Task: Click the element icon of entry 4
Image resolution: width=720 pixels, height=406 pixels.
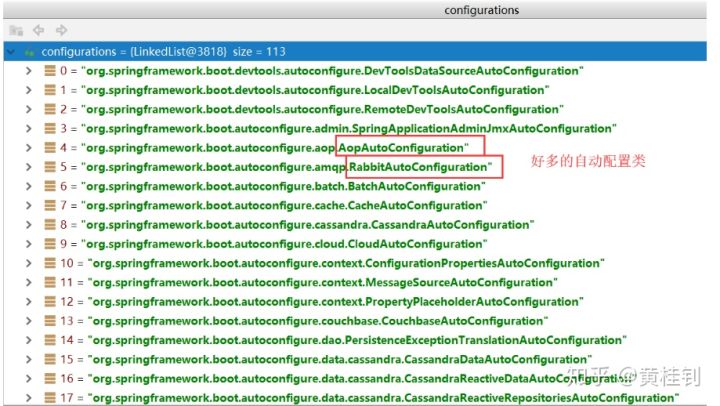Action: point(50,148)
